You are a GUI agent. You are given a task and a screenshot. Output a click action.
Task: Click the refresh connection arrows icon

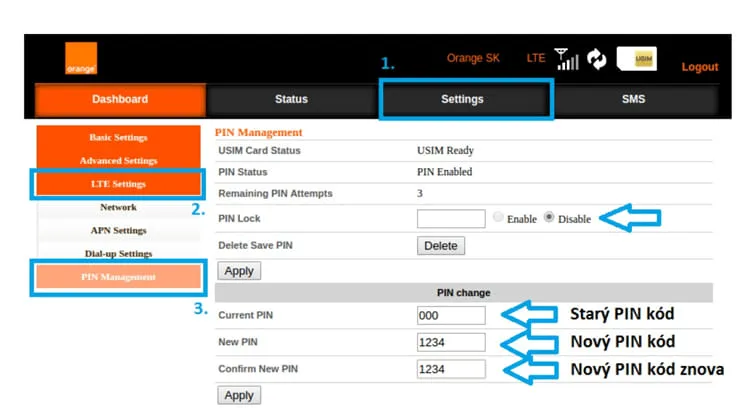coord(596,59)
